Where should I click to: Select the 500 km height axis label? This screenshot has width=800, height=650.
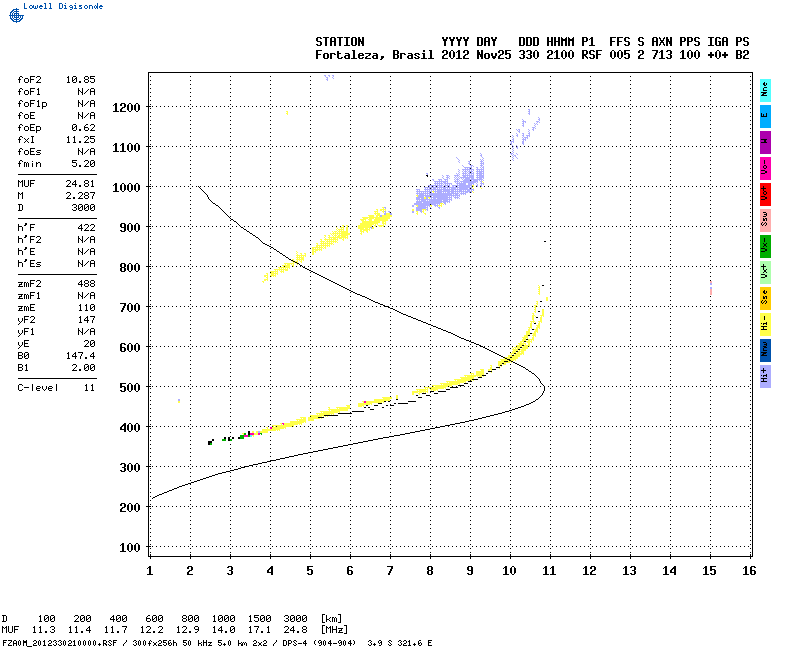click(x=130, y=388)
